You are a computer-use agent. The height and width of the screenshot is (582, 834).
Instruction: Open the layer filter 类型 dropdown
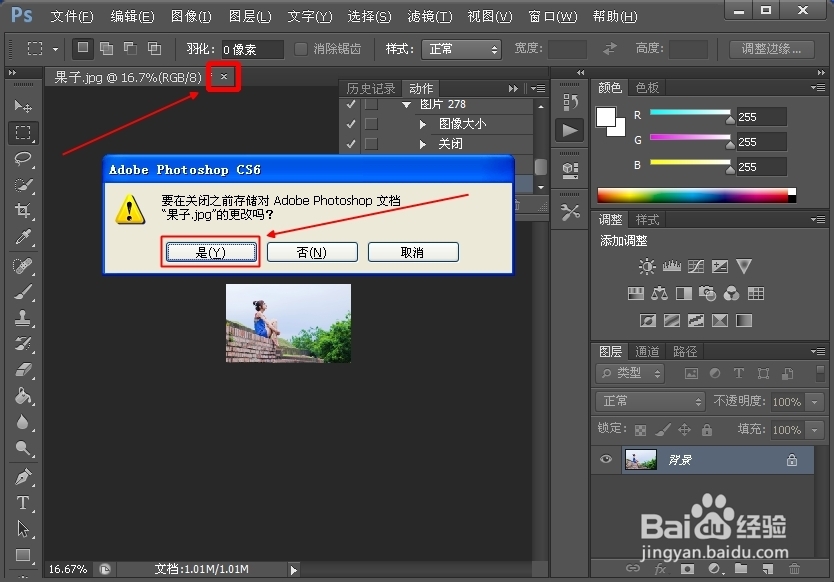tap(631, 373)
